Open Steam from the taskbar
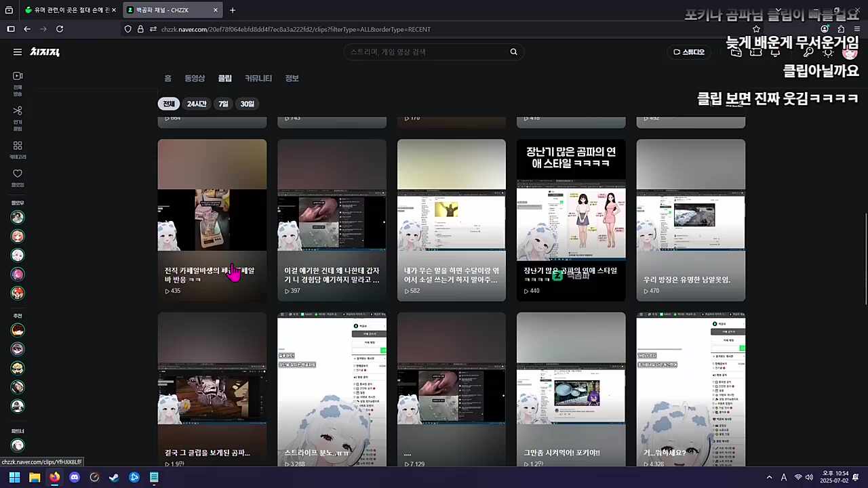 (114, 477)
